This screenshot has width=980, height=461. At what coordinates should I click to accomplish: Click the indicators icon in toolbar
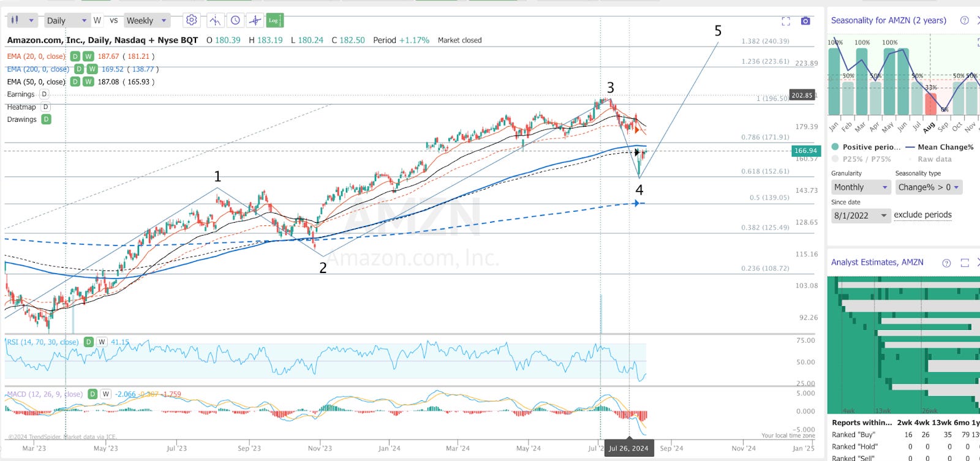[215, 20]
